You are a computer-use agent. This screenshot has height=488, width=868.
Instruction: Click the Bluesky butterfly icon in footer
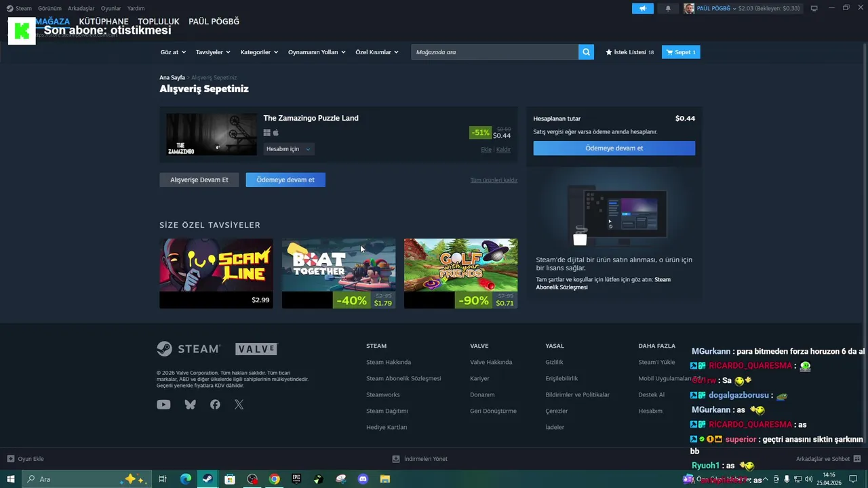pyautogui.click(x=191, y=405)
